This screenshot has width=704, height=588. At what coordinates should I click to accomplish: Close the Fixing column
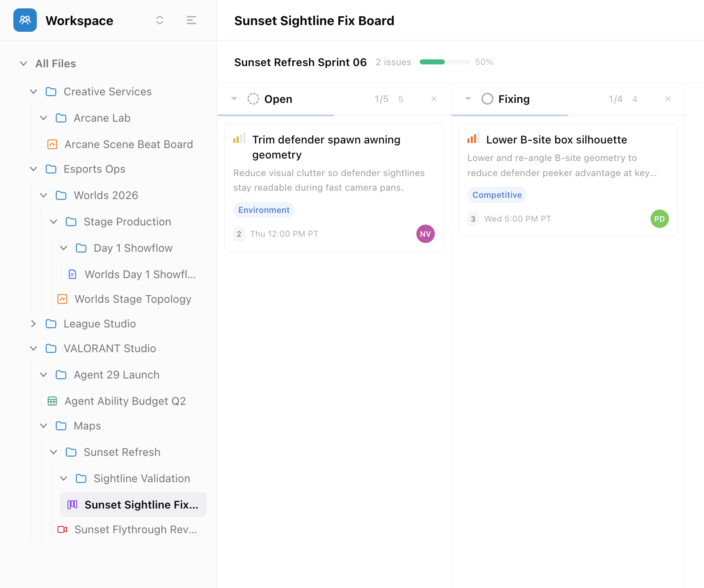point(668,99)
